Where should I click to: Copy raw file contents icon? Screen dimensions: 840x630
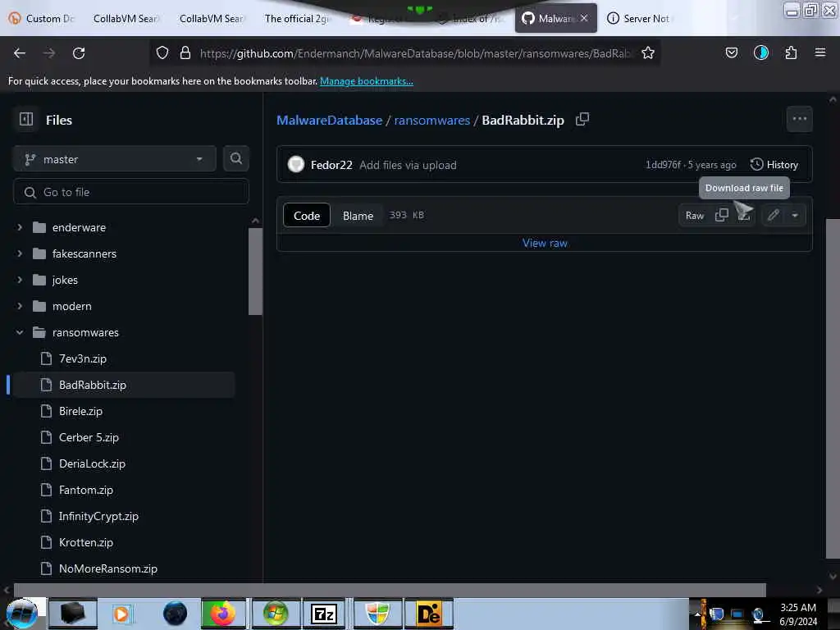tap(722, 216)
